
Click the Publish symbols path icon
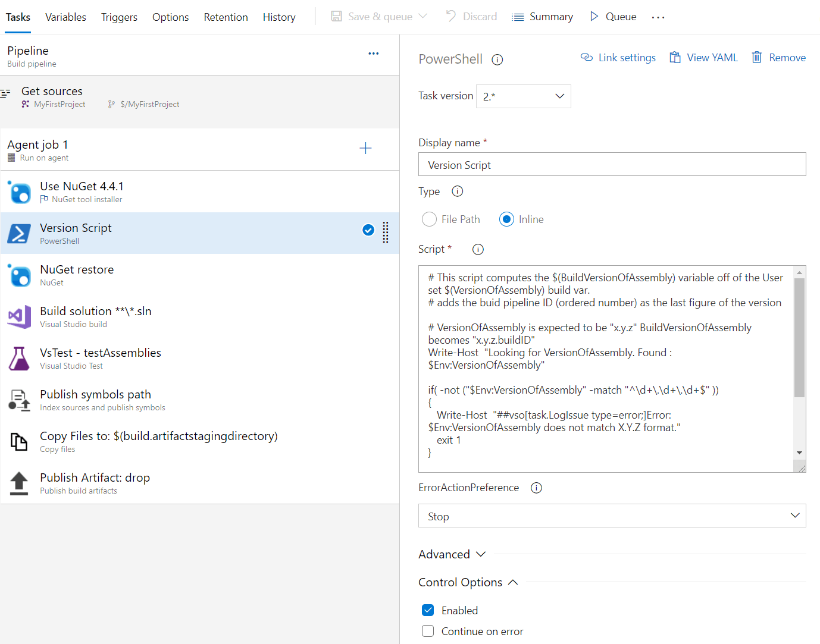pos(18,400)
